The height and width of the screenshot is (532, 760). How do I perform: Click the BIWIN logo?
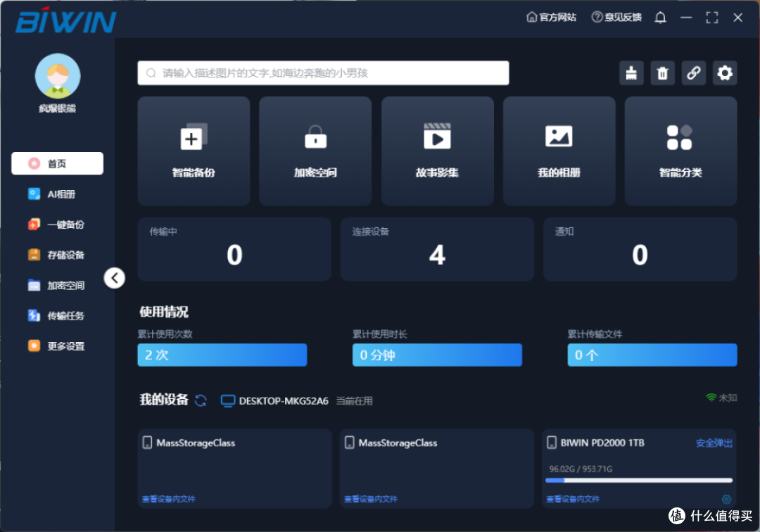click(66, 20)
